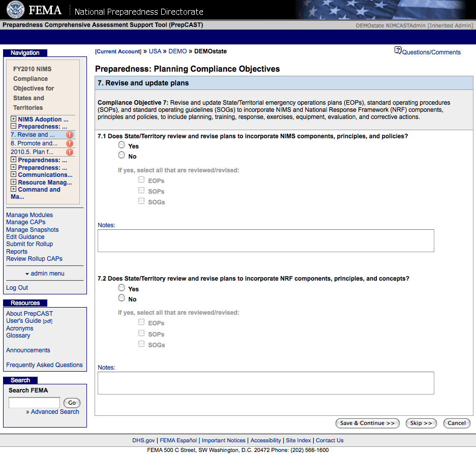This screenshot has height=454, width=476.
Task: Expand the Communications section plus icon
Action: [x=14, y=175]
